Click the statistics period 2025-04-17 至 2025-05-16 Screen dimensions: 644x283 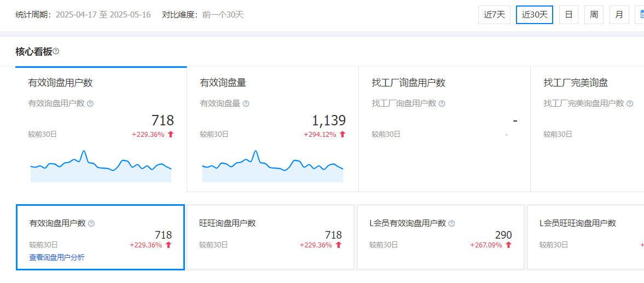tap(103, 15)
